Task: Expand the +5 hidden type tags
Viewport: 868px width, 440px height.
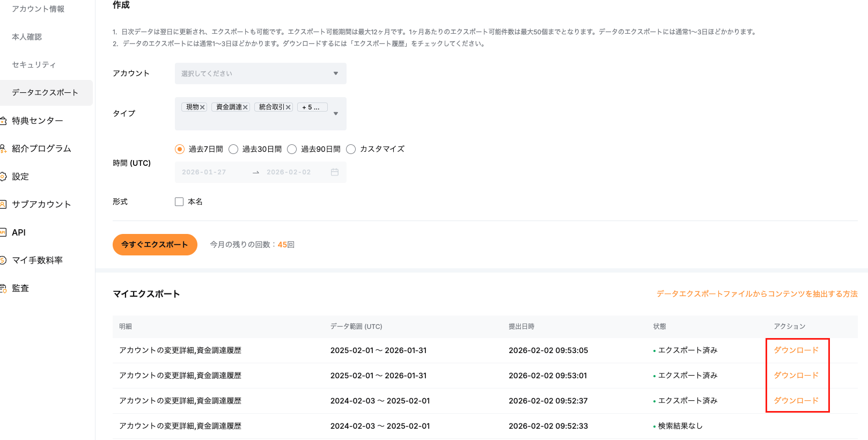Action: 312,107
